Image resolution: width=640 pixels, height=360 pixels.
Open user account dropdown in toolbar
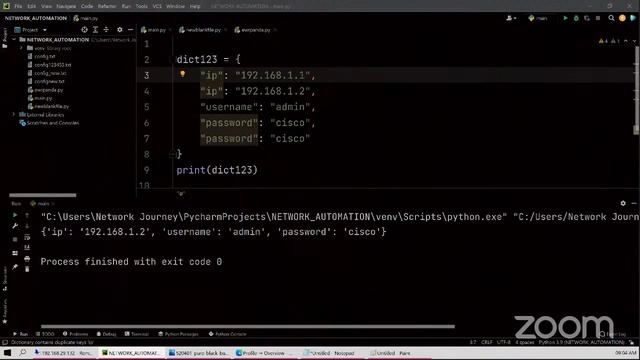pyautogui.click(x=511, y=18)
